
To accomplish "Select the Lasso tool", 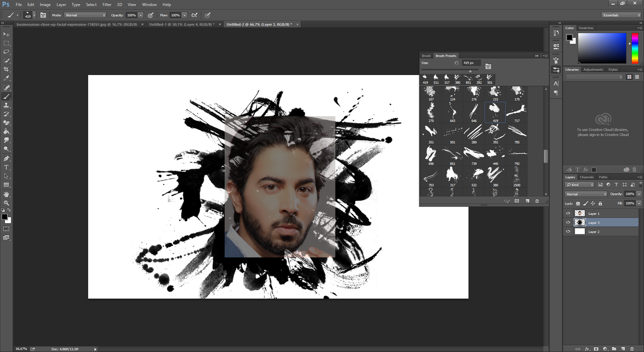I will 7,52.
